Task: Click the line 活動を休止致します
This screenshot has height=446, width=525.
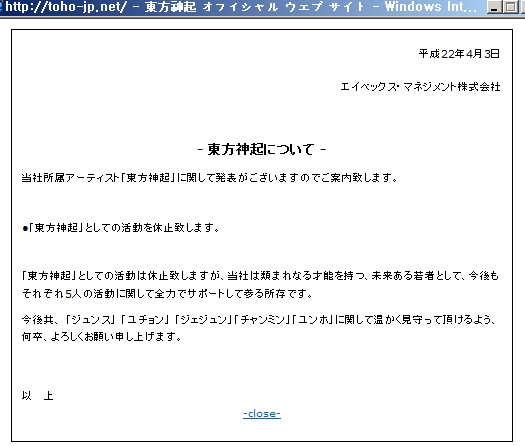Action: pyautogui.click(x=121, y=228)
